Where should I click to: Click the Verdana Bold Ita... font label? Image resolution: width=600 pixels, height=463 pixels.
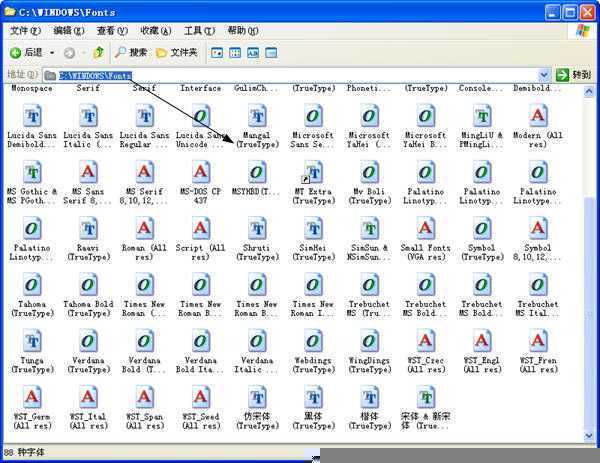click(x=200, y=365)
